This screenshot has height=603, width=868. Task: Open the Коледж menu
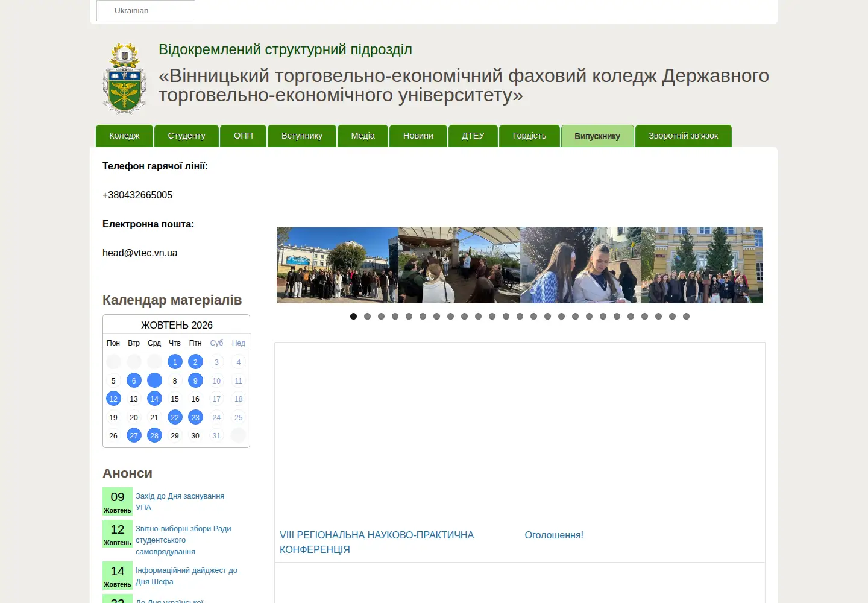(124, 136)
